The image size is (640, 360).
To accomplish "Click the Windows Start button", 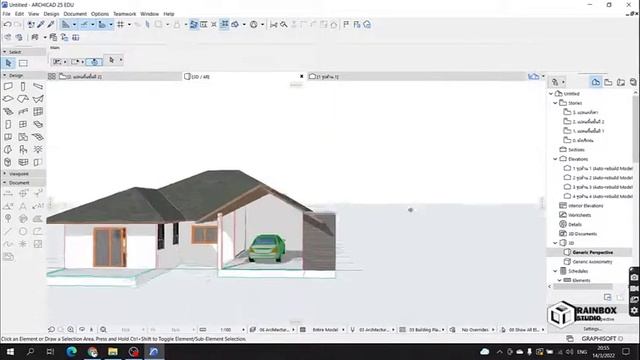I will [10, 351].
